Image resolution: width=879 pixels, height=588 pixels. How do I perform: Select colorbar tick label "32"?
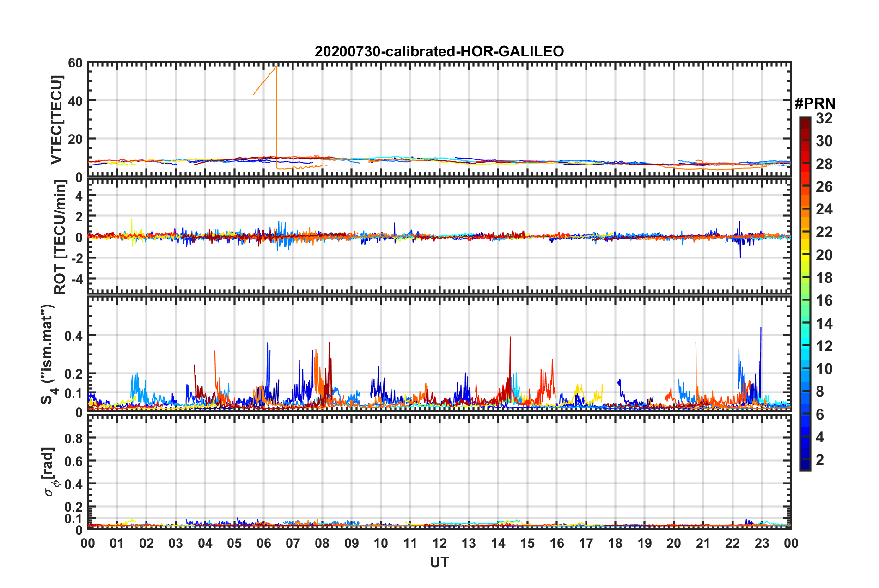click(824, 118)
